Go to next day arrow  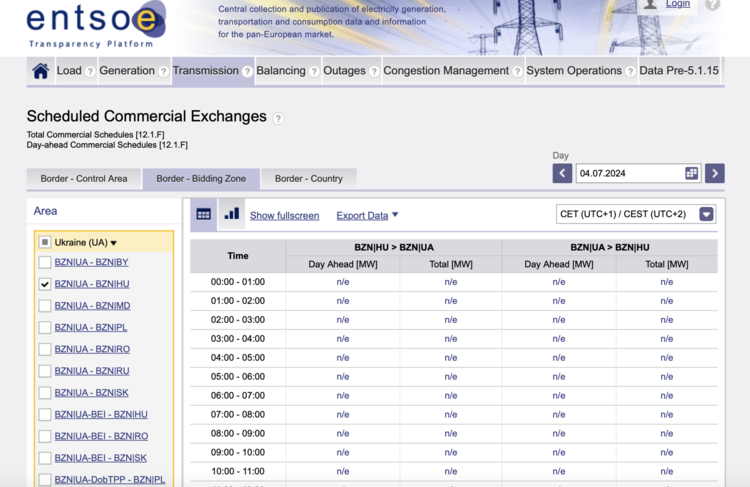[715, 173]
